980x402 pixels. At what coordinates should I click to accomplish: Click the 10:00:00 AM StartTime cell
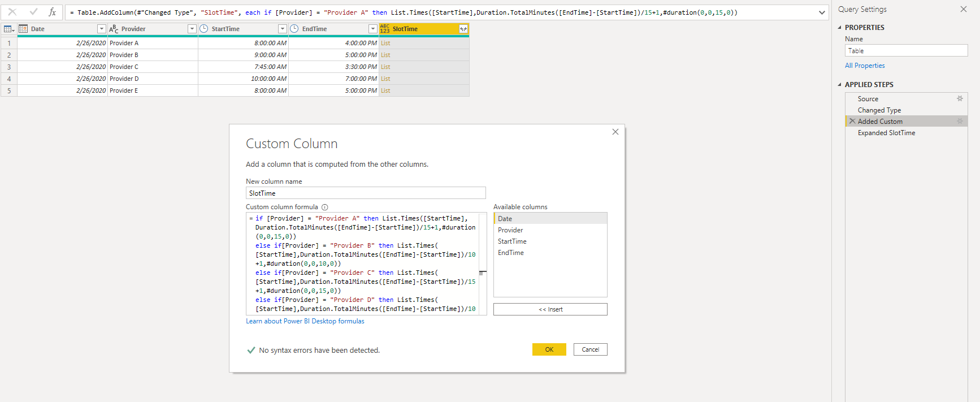[x=243, y=79]
